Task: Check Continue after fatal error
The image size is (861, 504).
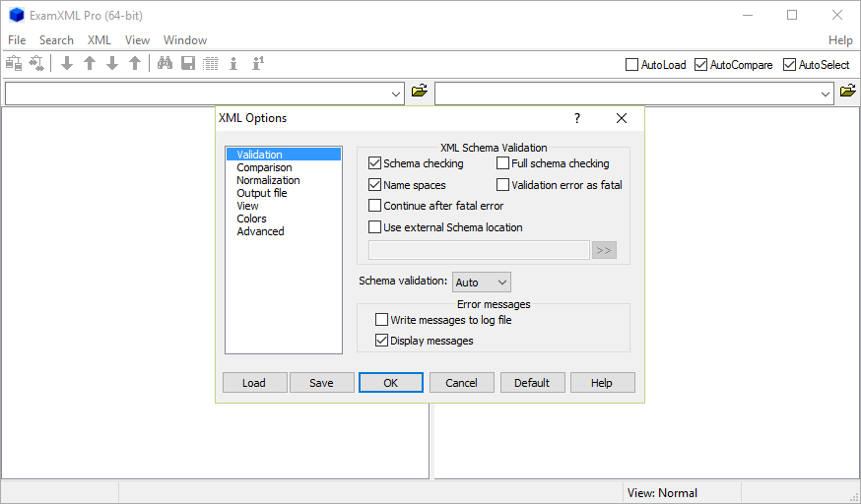Action: [374, 206]
